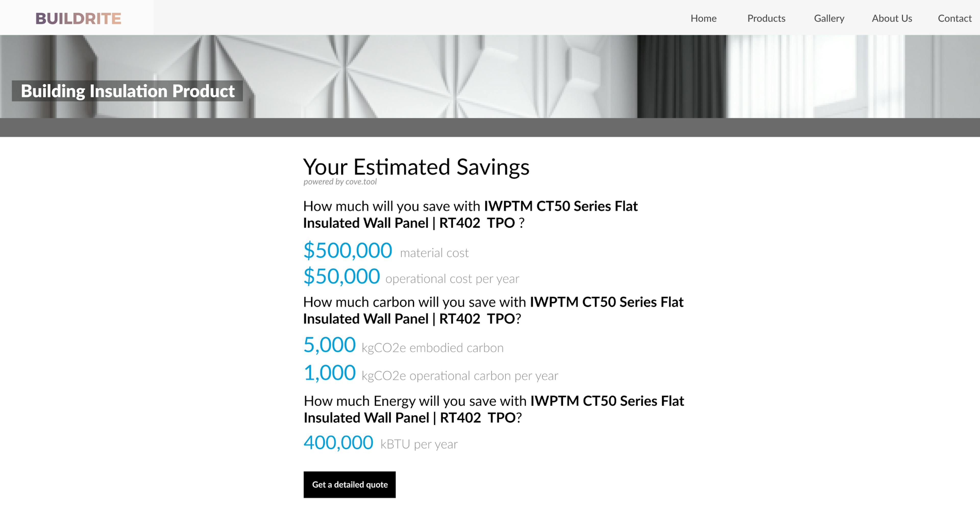Click the kgCO2e embodied carbon label
Viewport: 980px width, 528px height.
[x=432, y=348]
